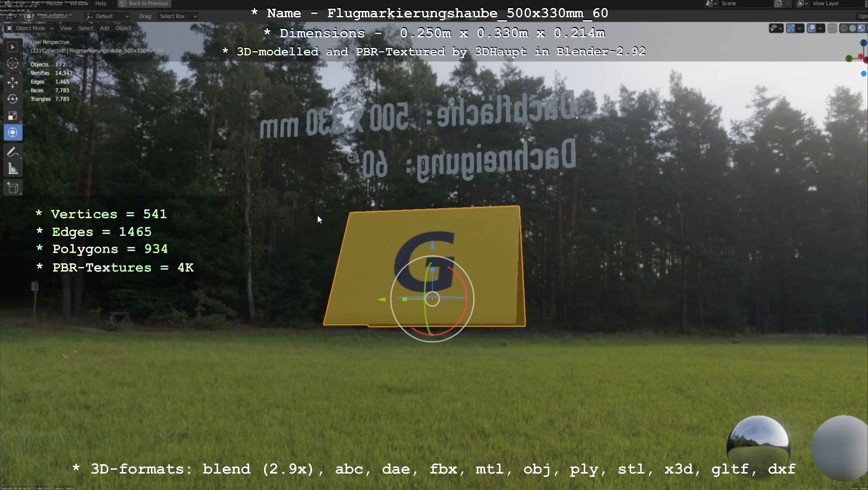Select the Move tool
This screenshot has width=868, height=490.
13,83
